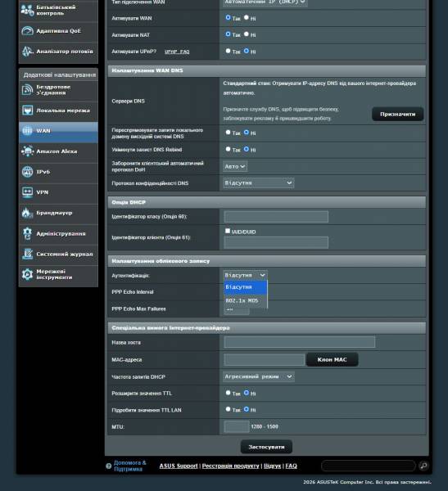Open Брандмауер menu item
The height and width of the screenshot is (491, 448).
click(58, 213)
